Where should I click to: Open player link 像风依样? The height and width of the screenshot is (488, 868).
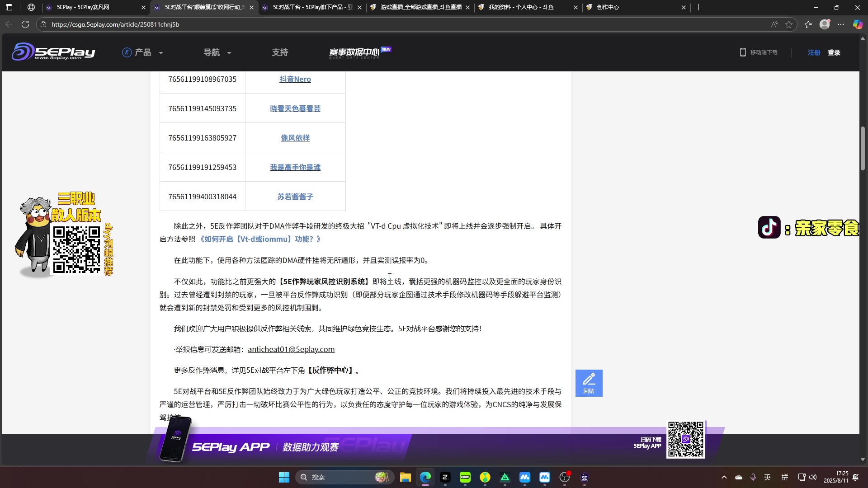click(x=295, y=138)
